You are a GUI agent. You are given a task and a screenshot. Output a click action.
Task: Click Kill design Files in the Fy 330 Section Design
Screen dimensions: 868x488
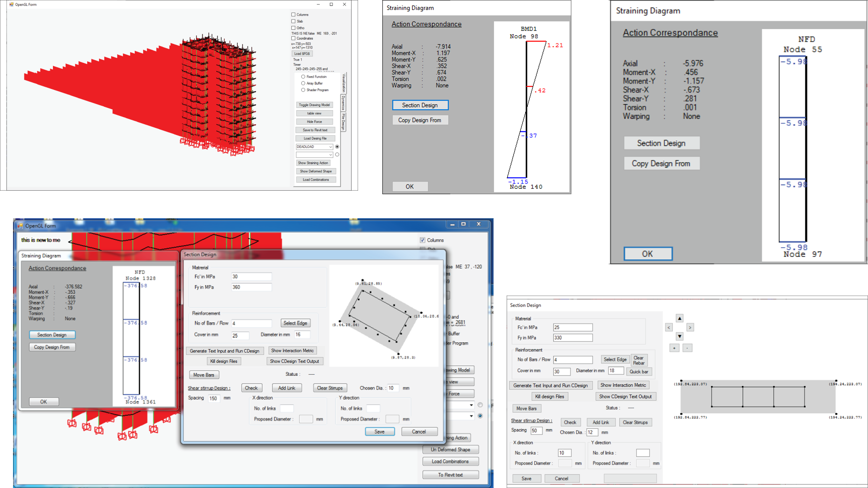pyautogui.click(x=550, y=397)
